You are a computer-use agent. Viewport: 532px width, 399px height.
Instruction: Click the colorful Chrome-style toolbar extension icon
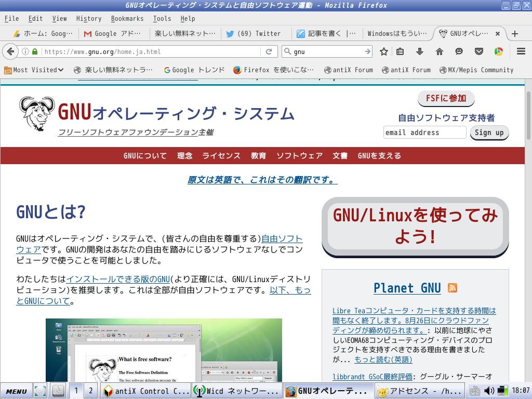498,51
